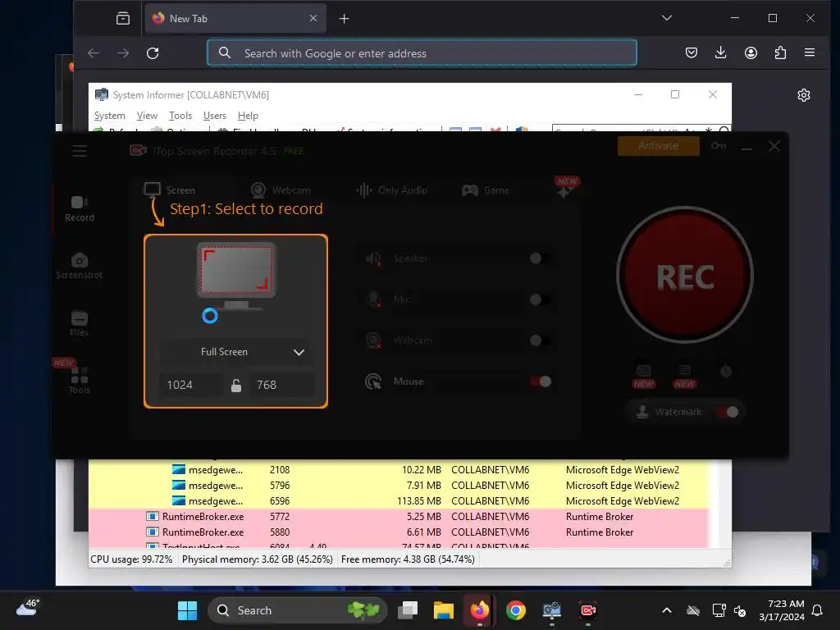The height and width of the screenshot is (630, 840).
Task: Open Firefox Extensions puzzle icon
Action: click(x=780, y=52)
